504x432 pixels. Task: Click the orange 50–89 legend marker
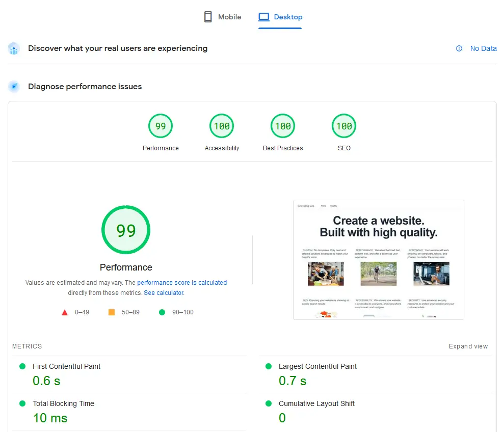tap(112, 312)
